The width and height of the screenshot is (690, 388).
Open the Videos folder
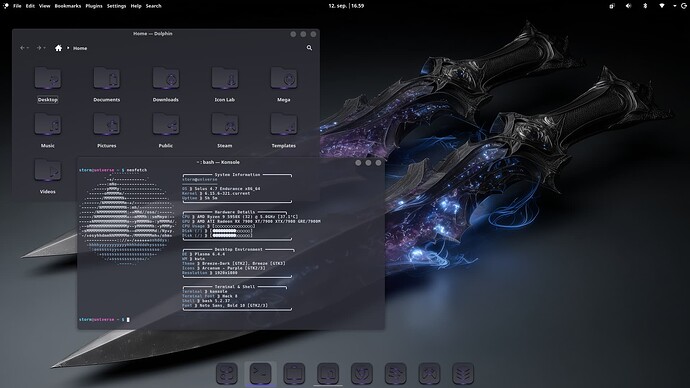coord(48,176)
